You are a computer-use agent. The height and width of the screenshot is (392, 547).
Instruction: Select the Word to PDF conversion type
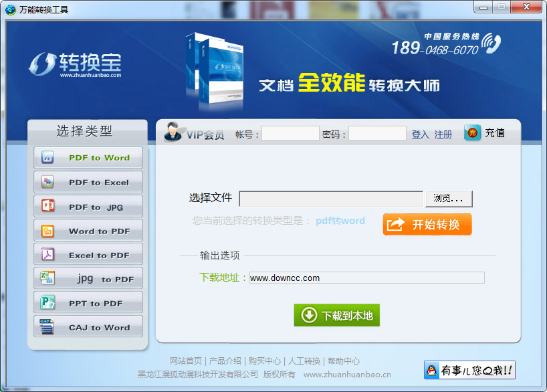(x=88, y=230)
